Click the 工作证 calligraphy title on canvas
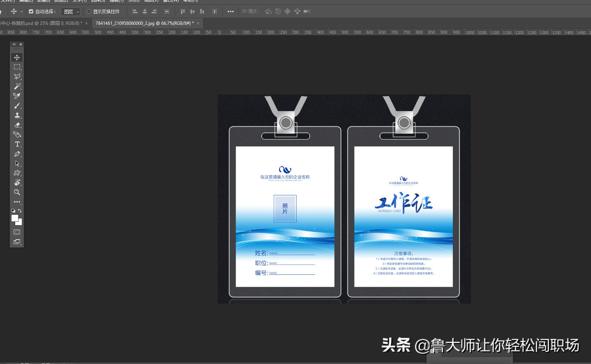The width and height of the screenshot is (591, 364). point(403,203)
